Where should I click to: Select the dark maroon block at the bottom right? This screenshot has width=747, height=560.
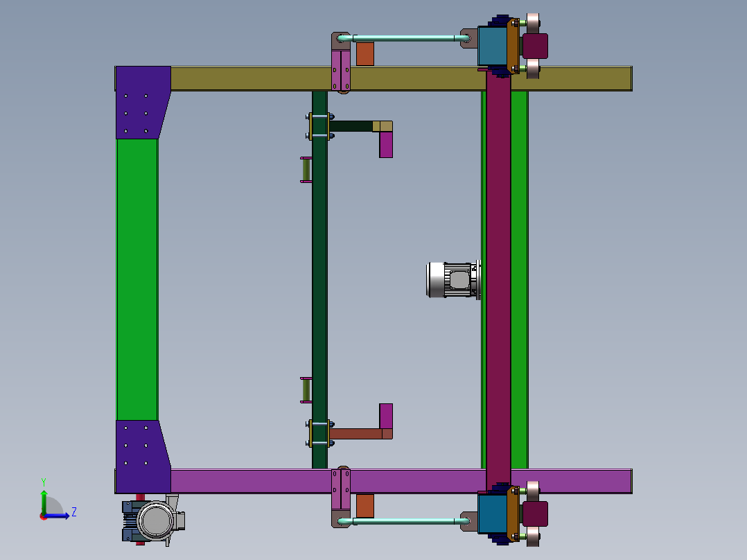535,514
